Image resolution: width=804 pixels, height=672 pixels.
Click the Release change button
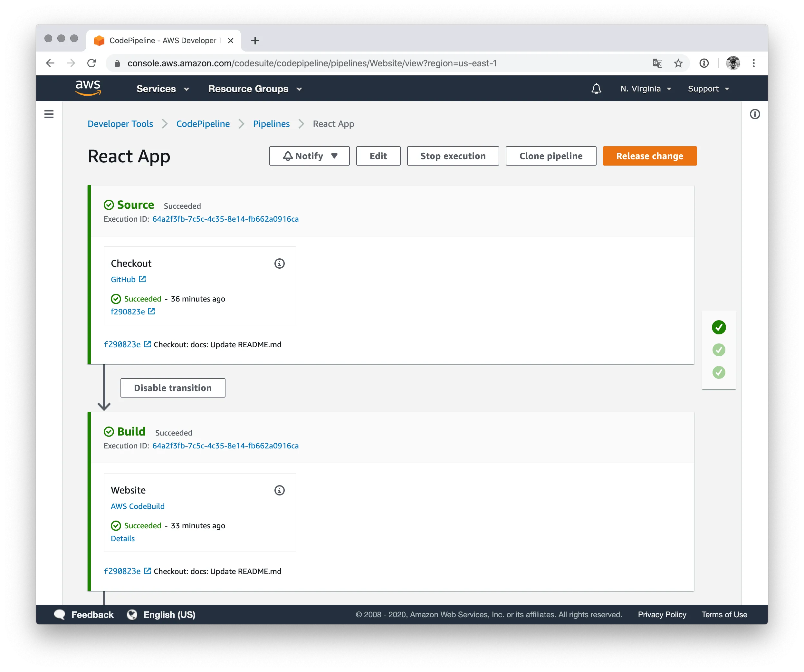(649, 156)
